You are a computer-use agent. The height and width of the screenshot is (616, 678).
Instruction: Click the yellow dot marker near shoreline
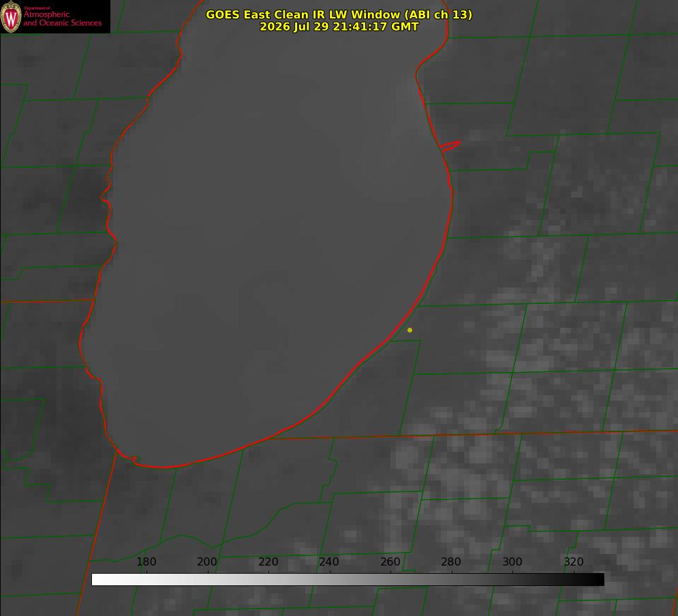click(410, 330)
